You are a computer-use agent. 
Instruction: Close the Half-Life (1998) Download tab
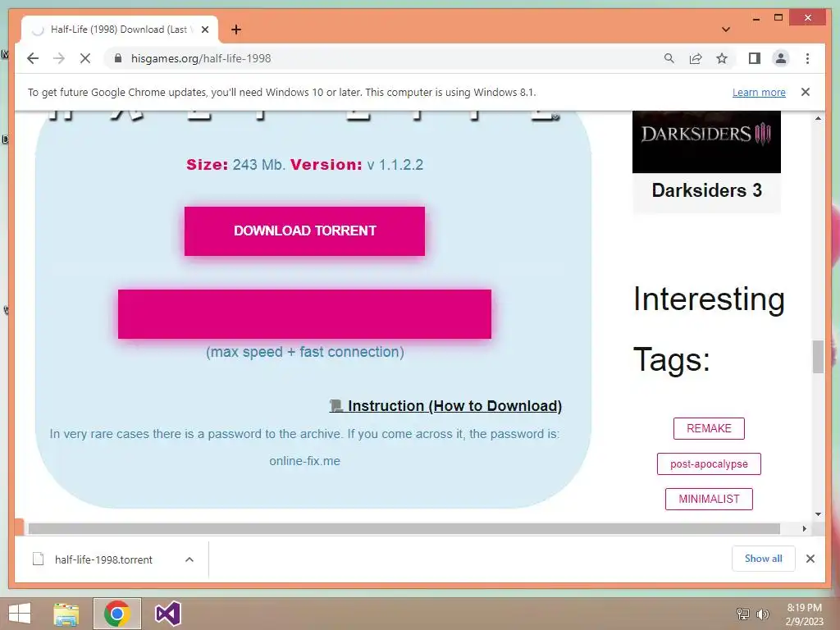coord(204,30)
